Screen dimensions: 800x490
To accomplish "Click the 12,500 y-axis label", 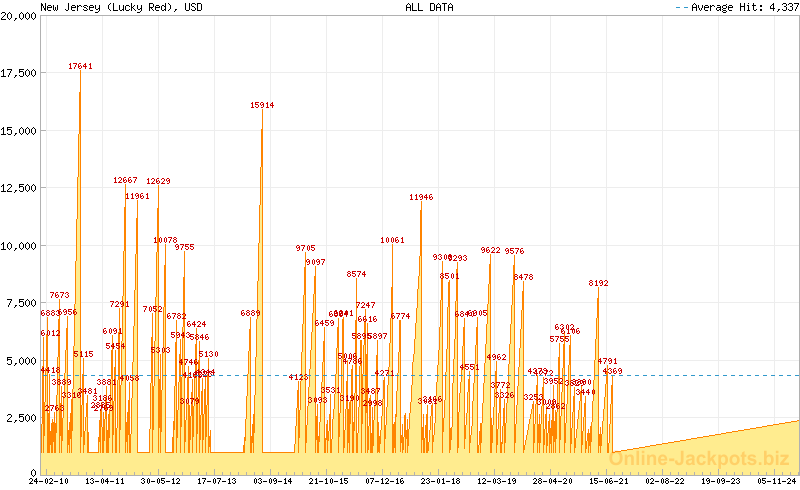I will pos(20,188).
